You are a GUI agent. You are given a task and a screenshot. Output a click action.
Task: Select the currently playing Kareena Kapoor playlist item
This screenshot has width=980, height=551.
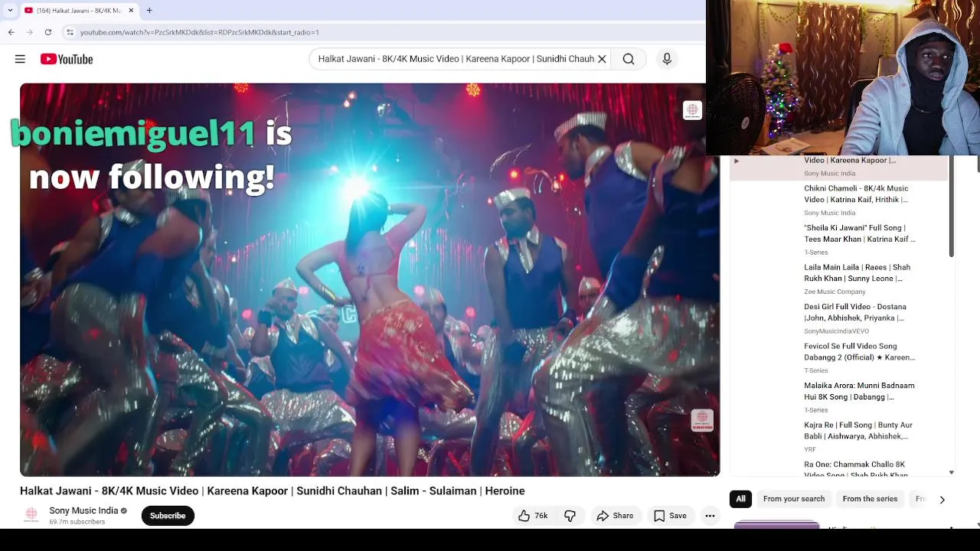click(839, 168)
